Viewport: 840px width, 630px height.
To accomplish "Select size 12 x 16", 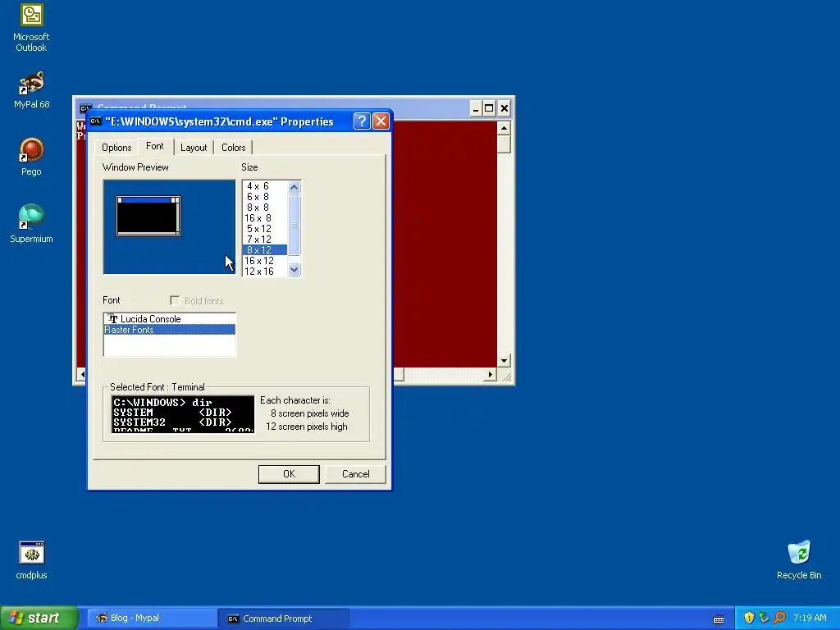I will click(x=265, y=271).
